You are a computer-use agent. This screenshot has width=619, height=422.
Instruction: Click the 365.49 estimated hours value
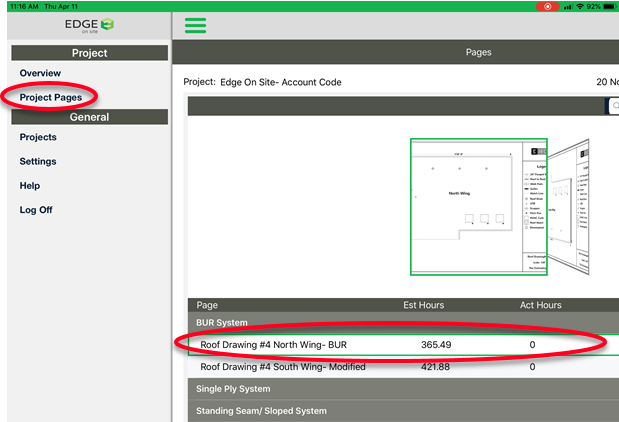click(436, 345)
